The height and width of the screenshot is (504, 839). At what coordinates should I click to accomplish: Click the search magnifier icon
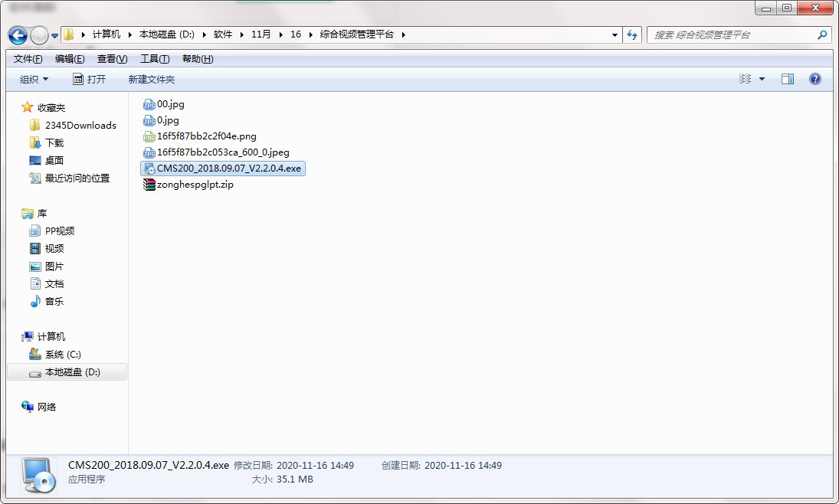pos(822,34)
